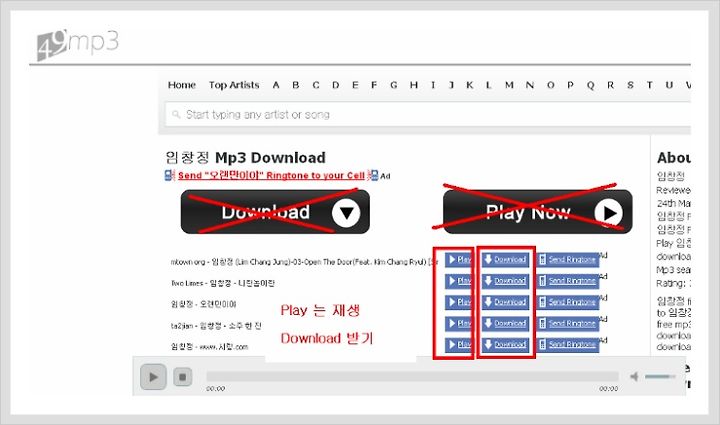Viewport: 720px width, 425px height.
Task: Send Ringtone for fifth listed track
Action: [568, 345]
